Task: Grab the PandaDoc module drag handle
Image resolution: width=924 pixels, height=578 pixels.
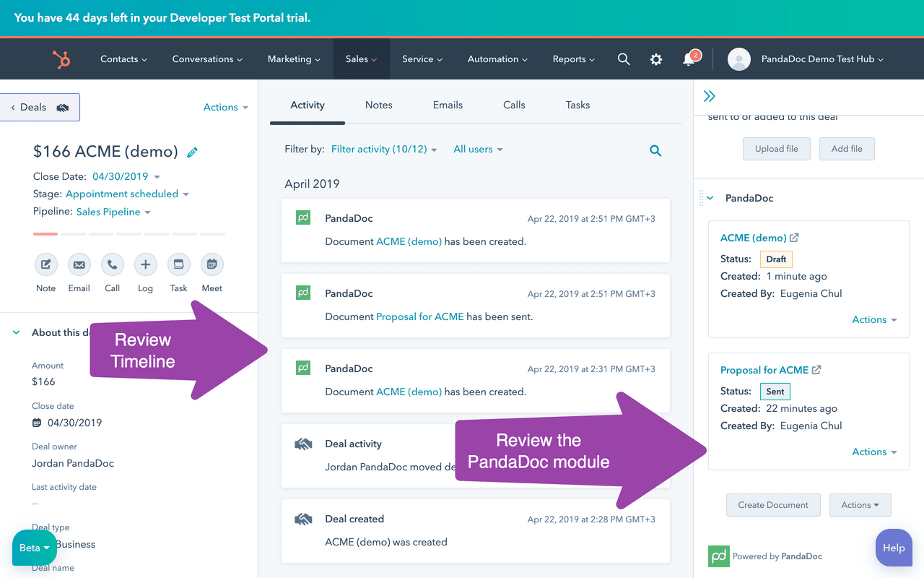Action: coord(701,198)
